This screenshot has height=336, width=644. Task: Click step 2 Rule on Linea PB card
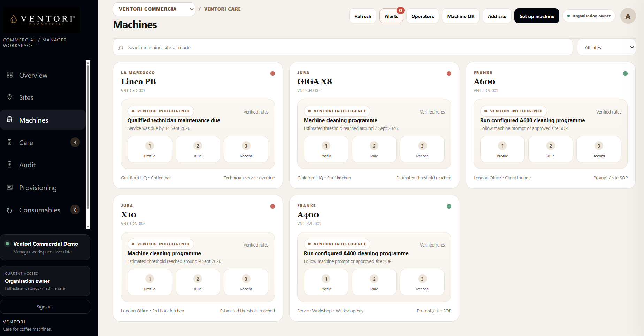pyautogui.click(x=198, y=149)
